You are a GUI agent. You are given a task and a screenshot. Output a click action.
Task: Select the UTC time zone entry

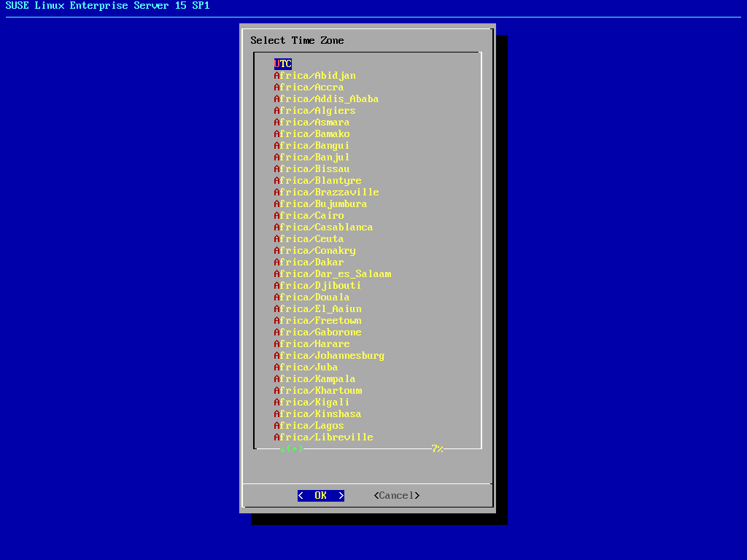tap(283, 64)
